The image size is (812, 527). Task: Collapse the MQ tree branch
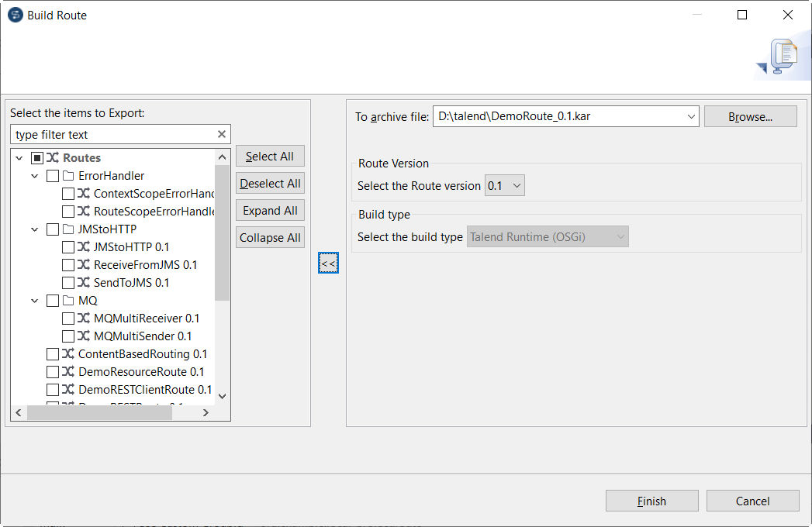[34, 301]
